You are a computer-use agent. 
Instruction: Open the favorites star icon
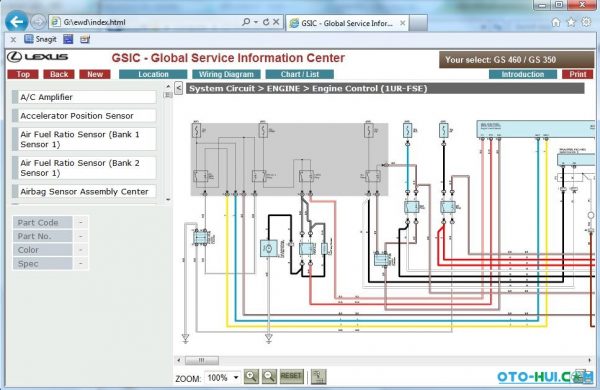coord(571,23)
